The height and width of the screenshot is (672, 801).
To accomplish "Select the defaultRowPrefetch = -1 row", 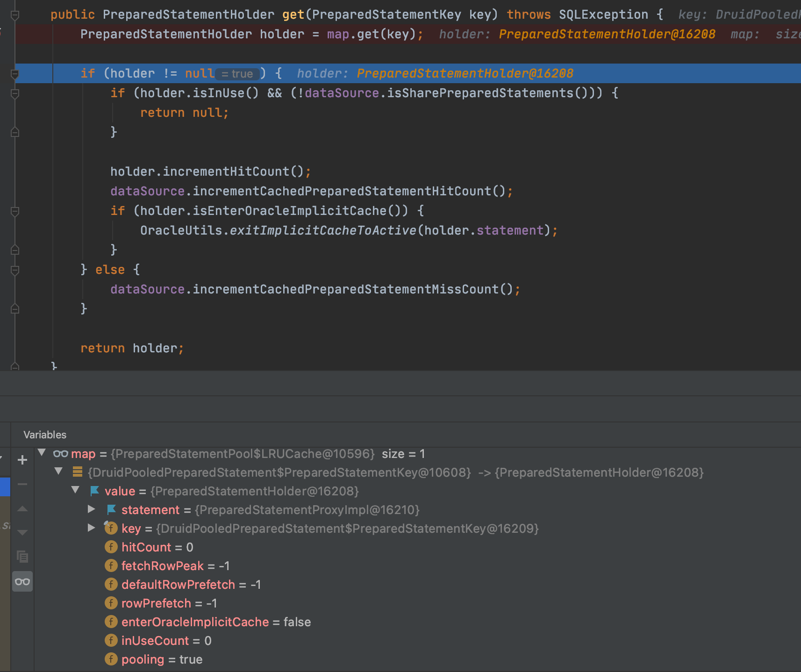I will pos(417,585).
